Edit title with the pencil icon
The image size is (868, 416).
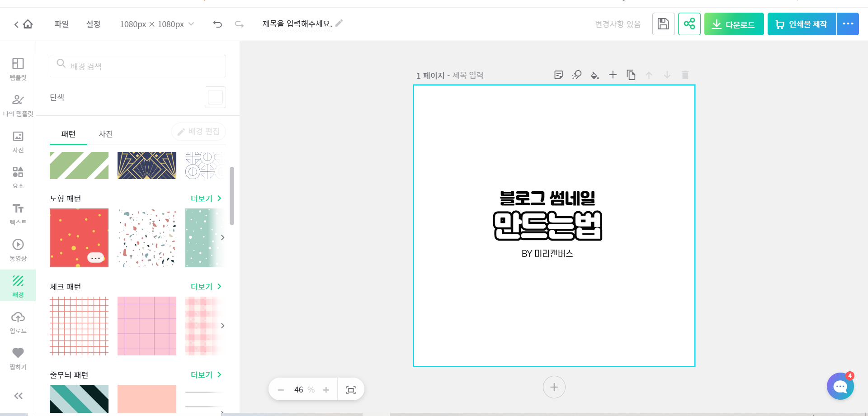339,23
